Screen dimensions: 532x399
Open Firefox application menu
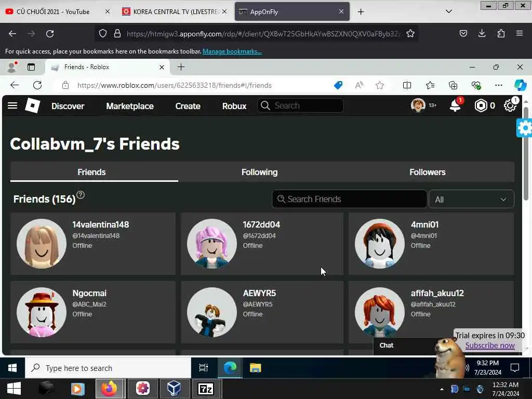(519, 33)
